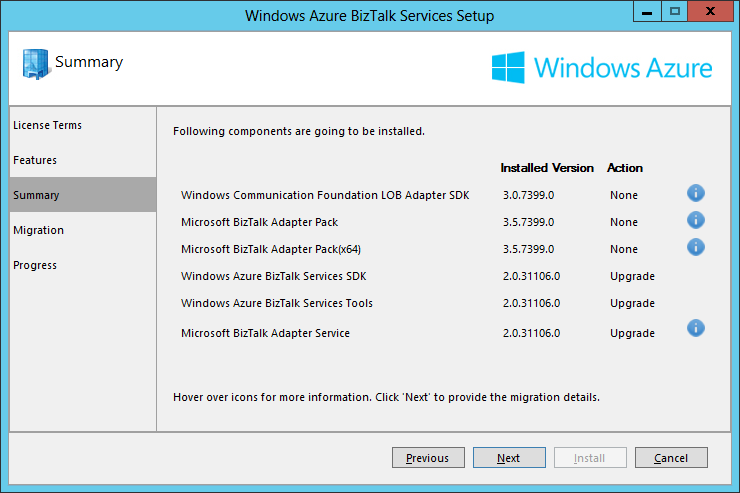Select the Windows Azure BizTalk Services SDK row

coord(418,276)
